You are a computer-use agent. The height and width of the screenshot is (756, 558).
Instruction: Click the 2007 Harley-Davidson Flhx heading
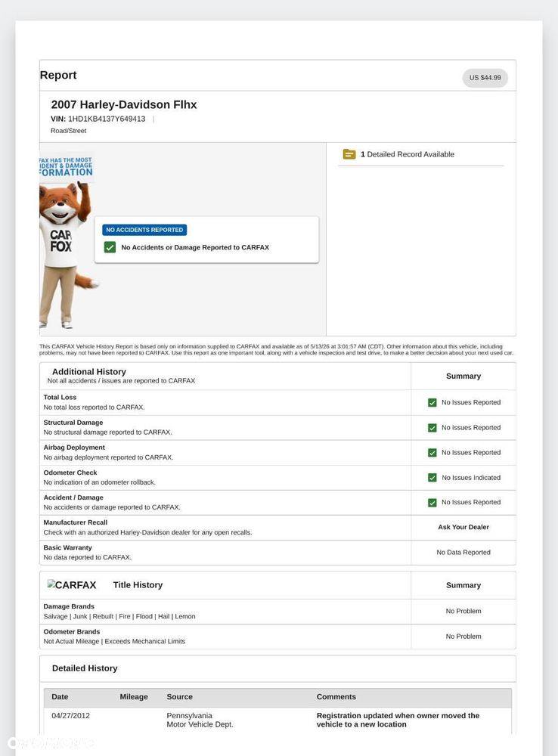(124, 104)
